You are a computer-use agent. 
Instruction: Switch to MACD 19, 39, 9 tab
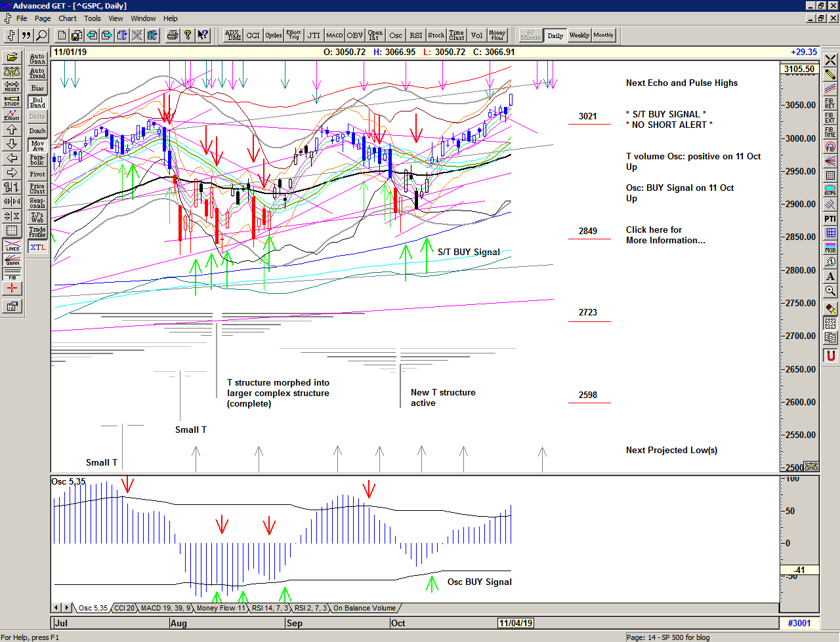pyautogui.click(x=165, y=608)
